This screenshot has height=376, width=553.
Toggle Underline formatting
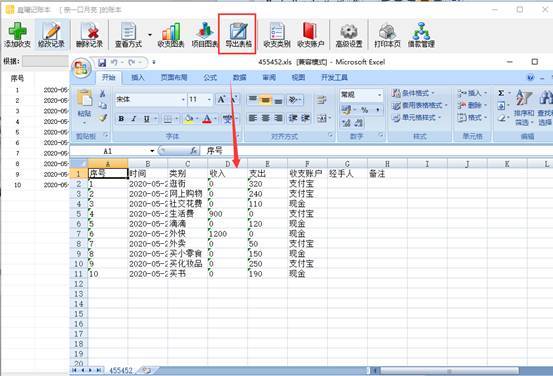tap(147, 119)
